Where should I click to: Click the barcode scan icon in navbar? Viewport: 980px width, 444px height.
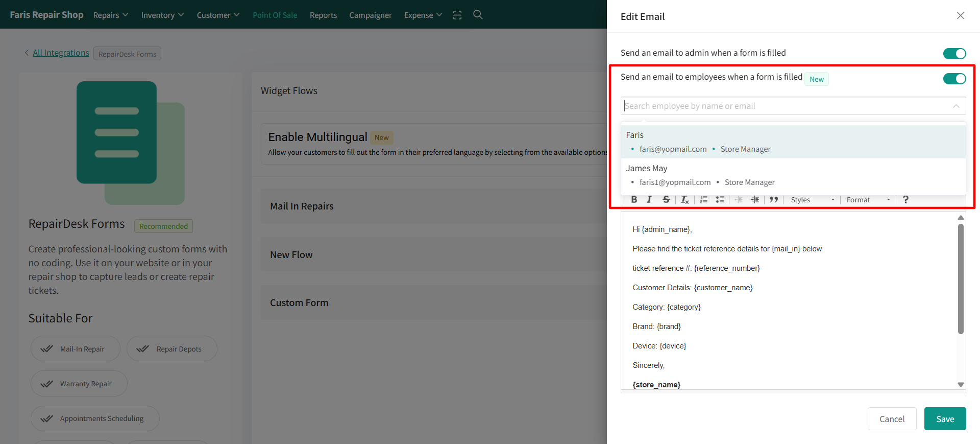457,15
